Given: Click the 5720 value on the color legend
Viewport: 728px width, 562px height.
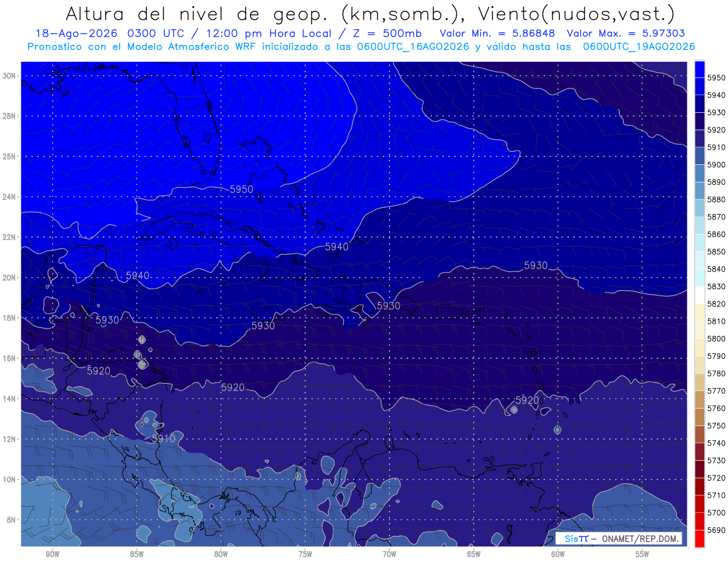Looking at the screenshot, I should [x=716, y=478].
